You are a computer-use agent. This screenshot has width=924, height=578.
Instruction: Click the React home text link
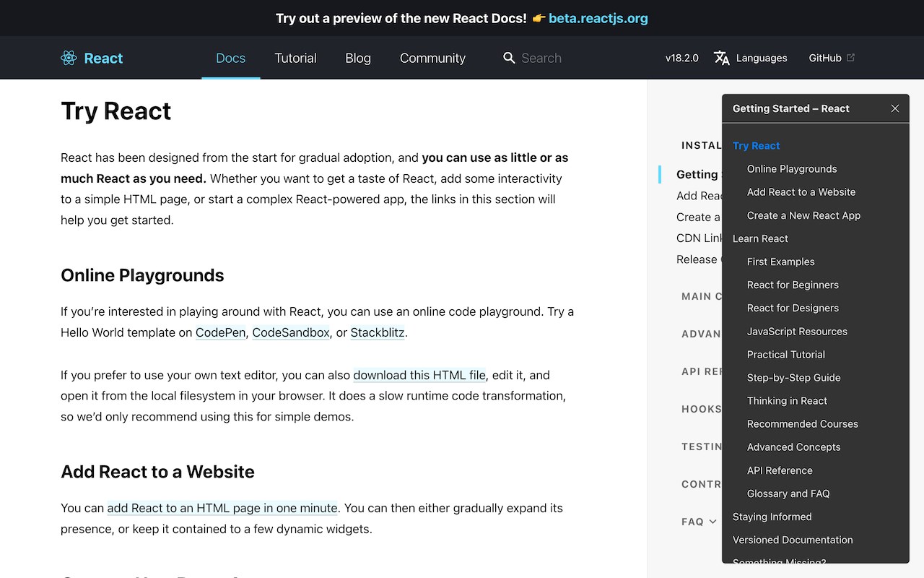coord(103,59)
